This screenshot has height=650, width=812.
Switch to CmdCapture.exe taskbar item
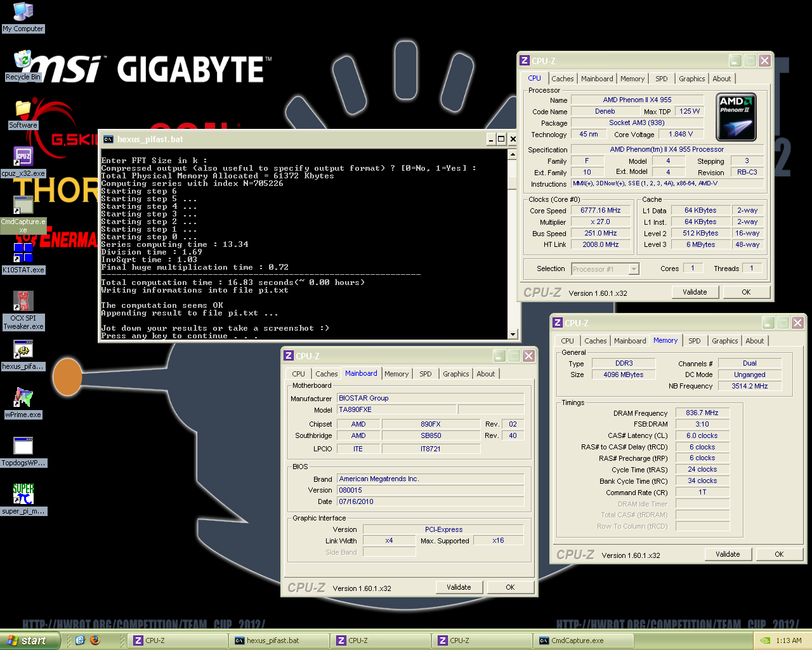(x=584, y=640)
